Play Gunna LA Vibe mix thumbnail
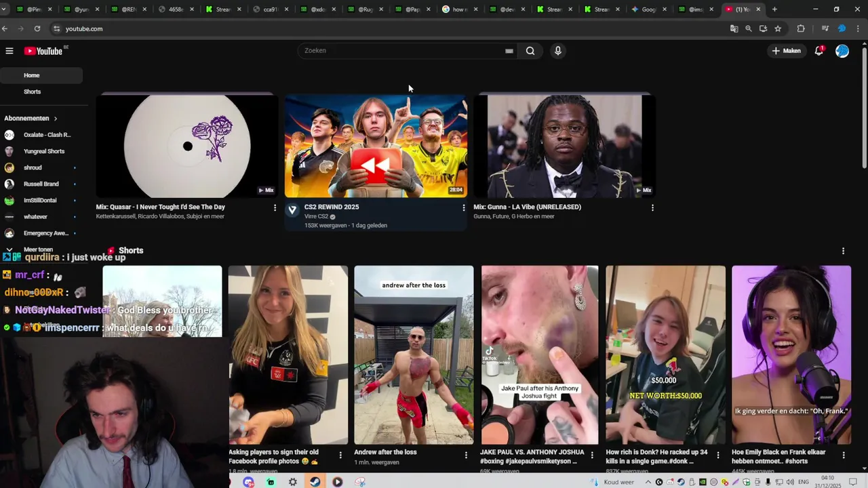The height and width of the screenshot is (488, 868). click(564, 146)
